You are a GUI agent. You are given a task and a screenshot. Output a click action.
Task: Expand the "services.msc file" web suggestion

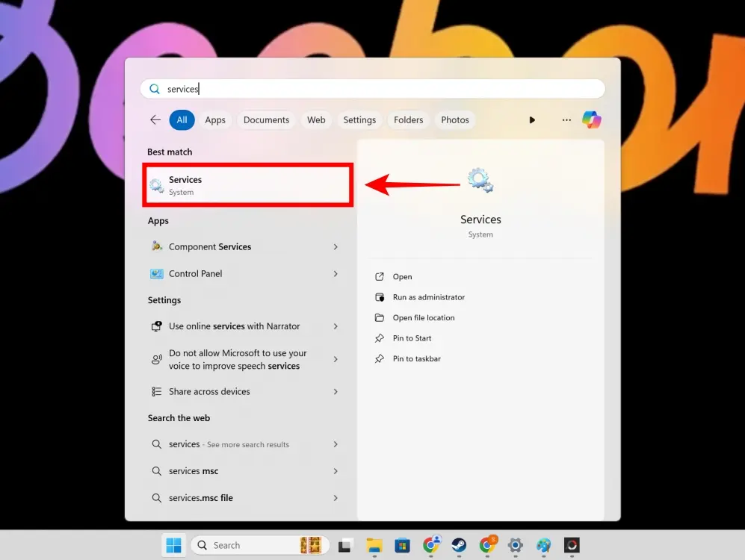(336, 497)
